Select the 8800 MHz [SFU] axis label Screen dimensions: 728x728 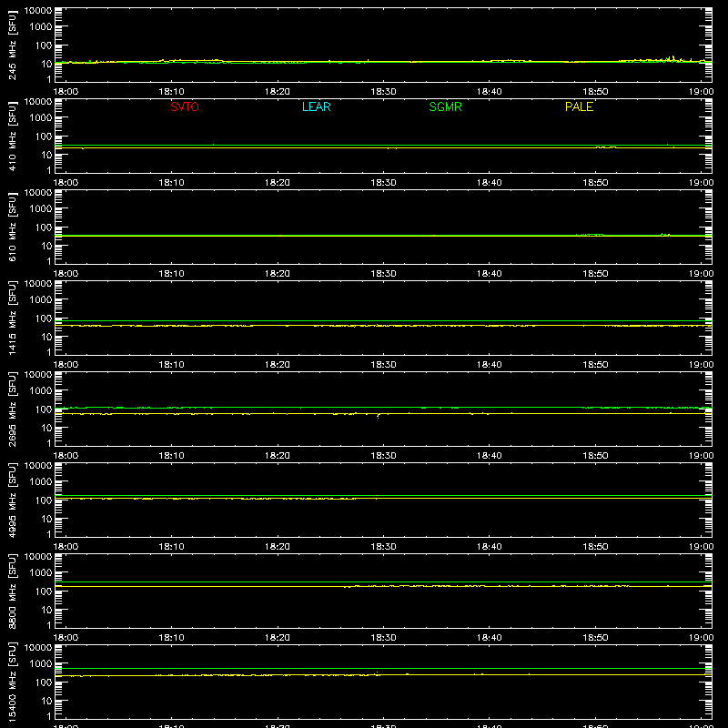12,591
